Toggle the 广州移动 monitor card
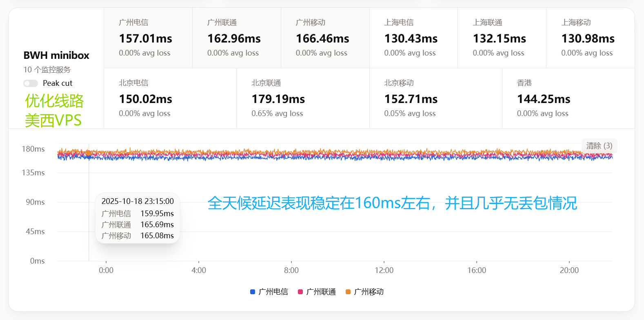 325,38
